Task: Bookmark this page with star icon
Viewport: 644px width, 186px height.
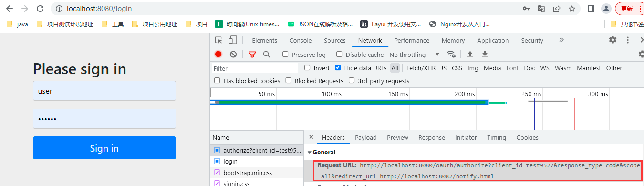Action: pyautogui.click(x=571, y=9)
